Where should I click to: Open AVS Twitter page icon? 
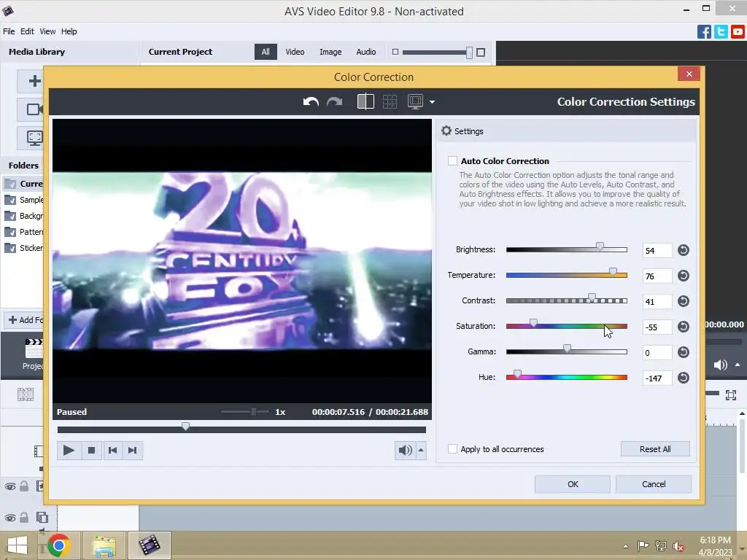[x=721, y=32]
